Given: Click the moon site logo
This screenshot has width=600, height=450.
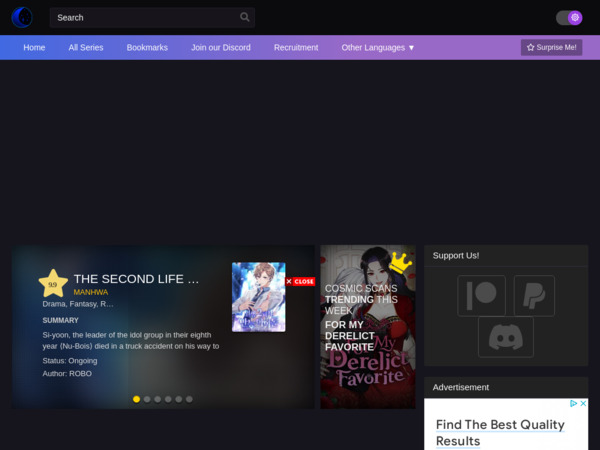Looking at the screenshot, I should 22,17.
